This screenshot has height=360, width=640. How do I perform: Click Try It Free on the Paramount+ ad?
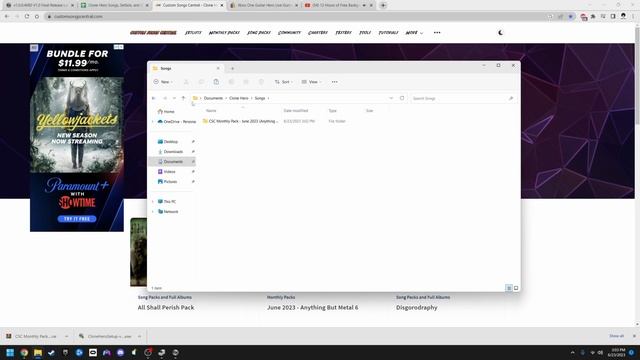coord(77,219)
